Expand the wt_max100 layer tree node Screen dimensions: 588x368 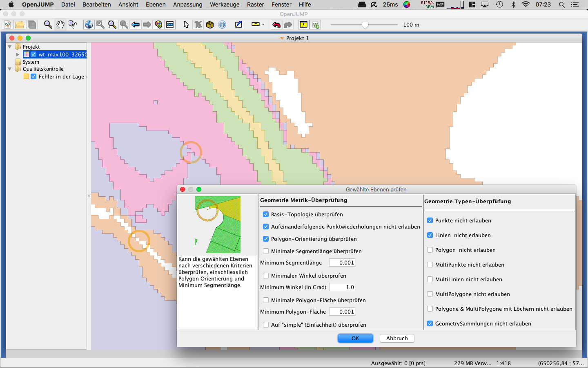pyautogui.click(x=18, y=54)
